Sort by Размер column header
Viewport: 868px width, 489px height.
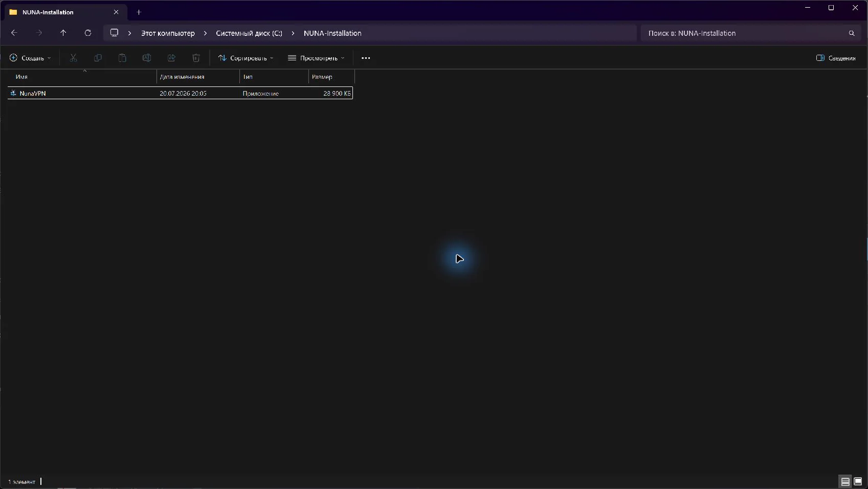click(331, 77)
